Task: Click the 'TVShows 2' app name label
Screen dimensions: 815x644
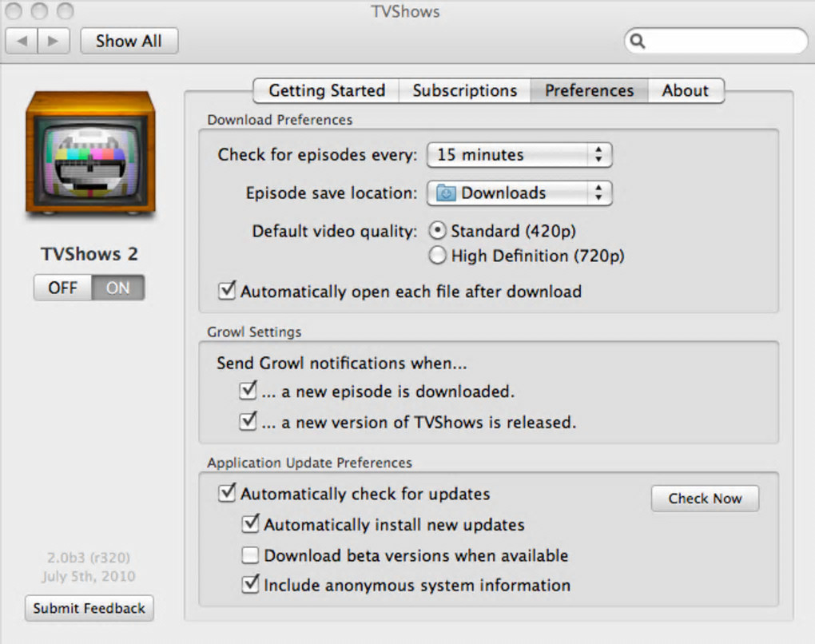Action: pyautogui.click(x=89, y=253)
